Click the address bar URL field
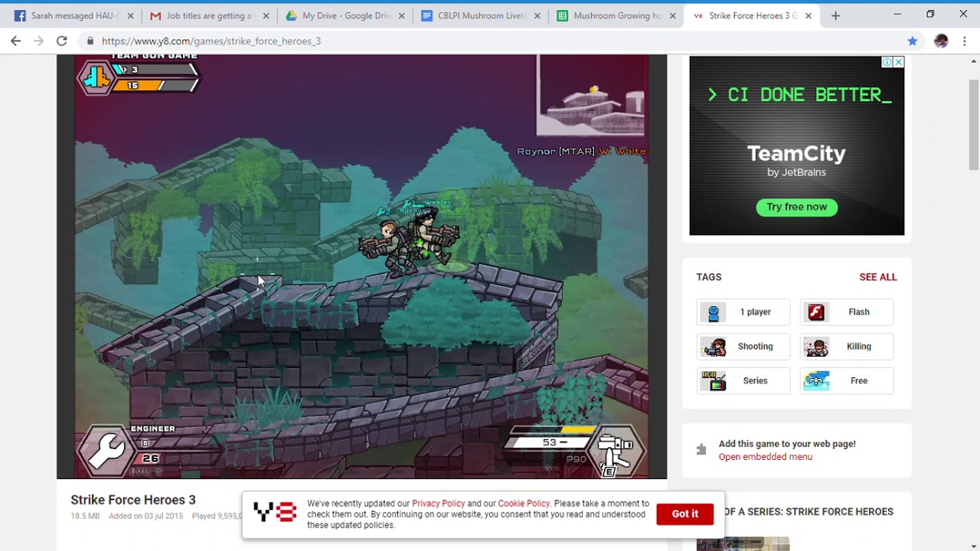 490,41
